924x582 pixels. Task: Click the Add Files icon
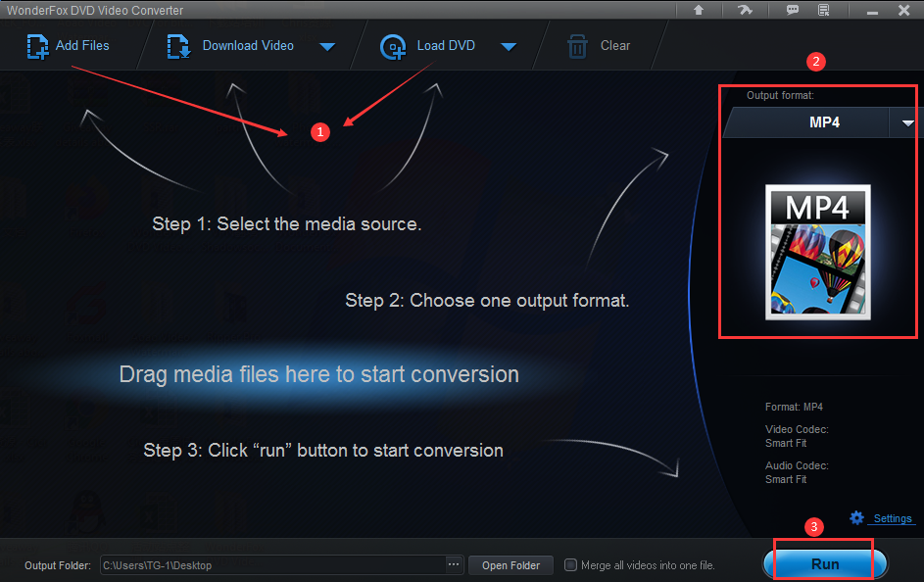37,46
